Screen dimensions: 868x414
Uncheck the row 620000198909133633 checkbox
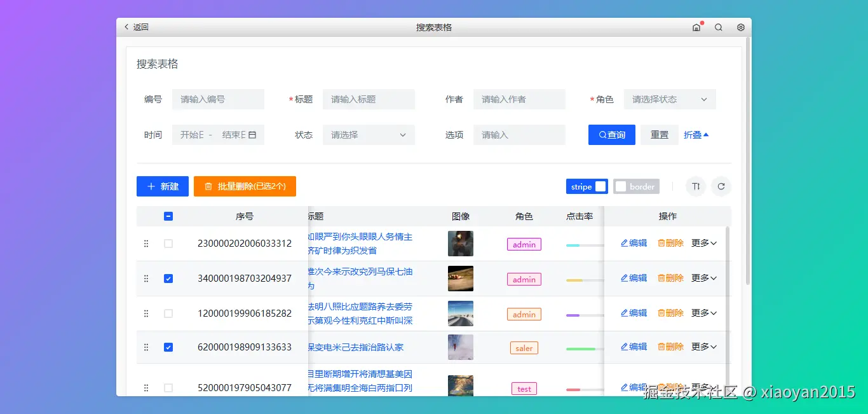pos(168,347)
